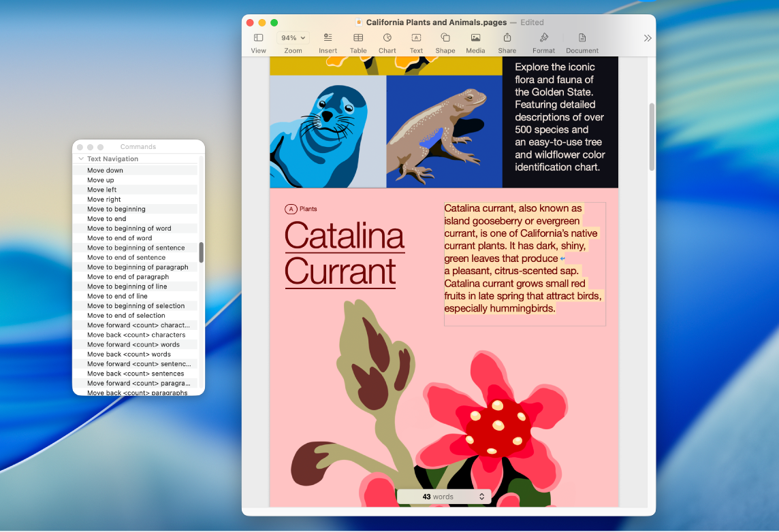Image resolution: width=779 pixels, height=532 pixels.
Task: Click the Catalina Currant heading
Action: tap(344, 254)
